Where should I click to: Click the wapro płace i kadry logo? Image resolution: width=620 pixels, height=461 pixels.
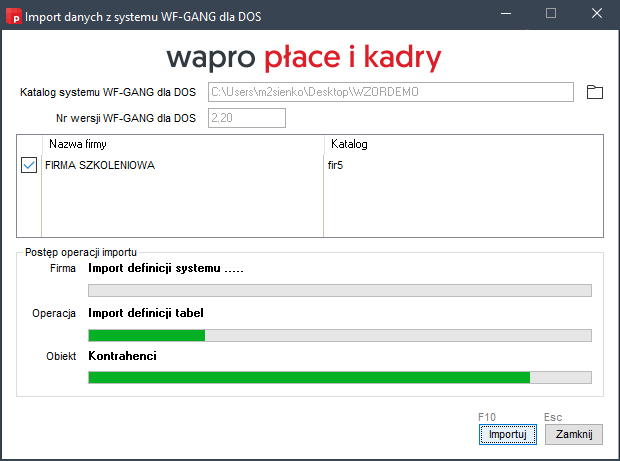304,58
